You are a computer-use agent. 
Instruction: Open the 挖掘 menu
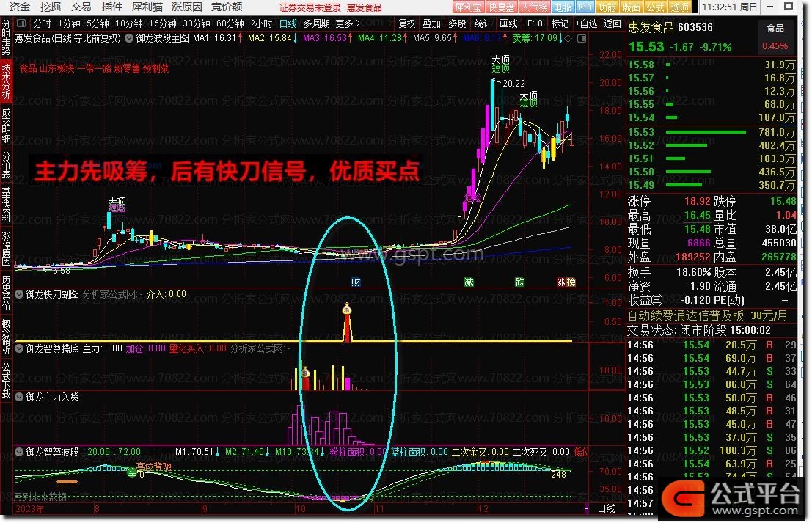coord(50,7)
